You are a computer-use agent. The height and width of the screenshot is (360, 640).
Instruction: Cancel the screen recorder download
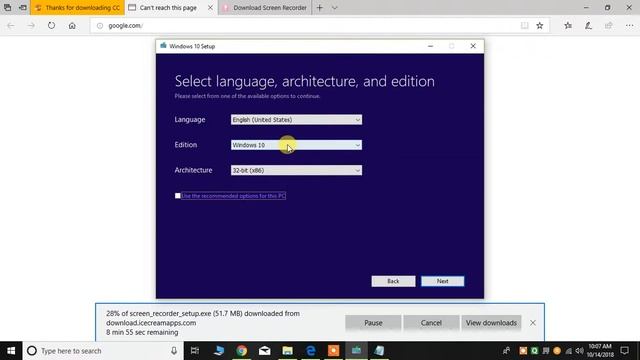click(x=431, y=323)
